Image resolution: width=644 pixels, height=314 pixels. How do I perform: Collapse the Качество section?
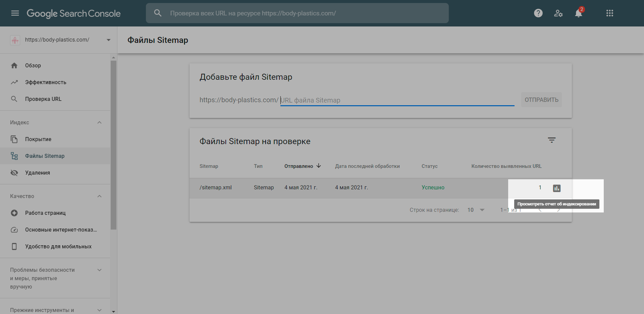pyautogui.click(x=99, y=196)
